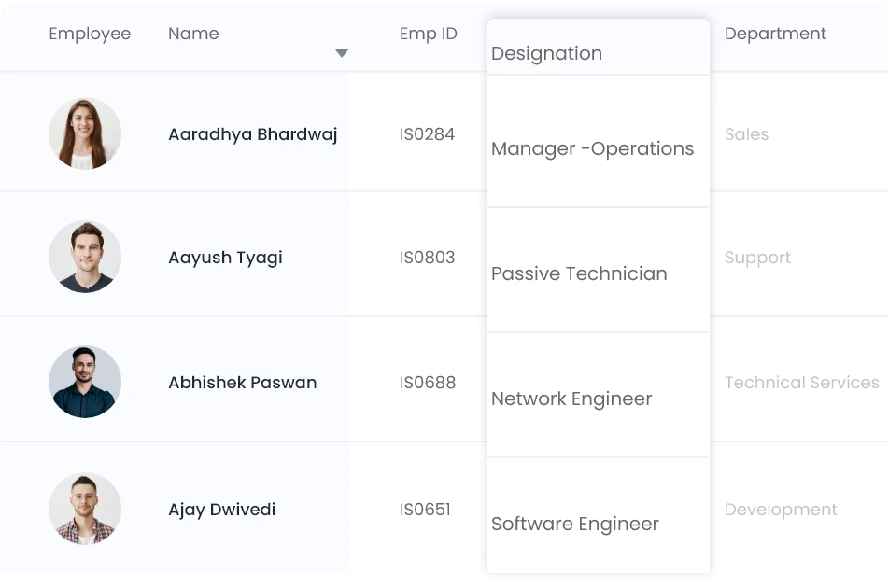This screenshot has width=889, height=588.
Task: Select the Passive Technician designation cell
Action: (579, 273)
